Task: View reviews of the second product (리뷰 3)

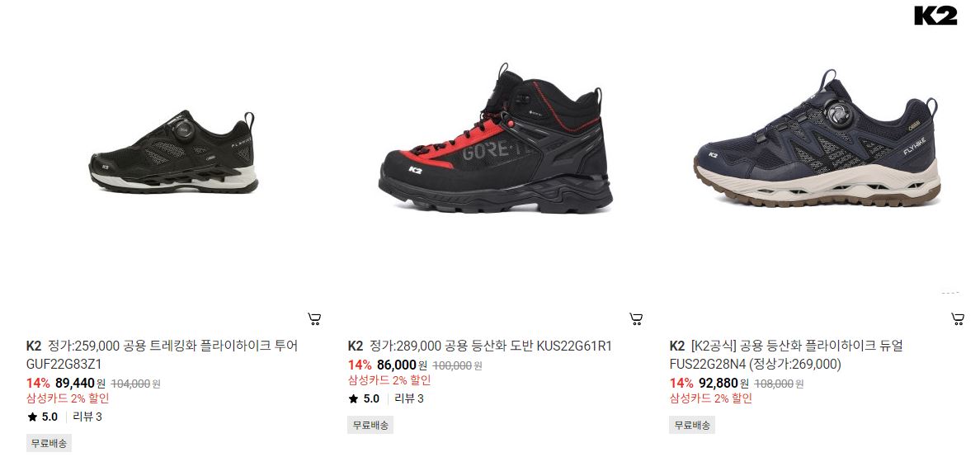Action: pyautogui.click(x=409, y=399)
